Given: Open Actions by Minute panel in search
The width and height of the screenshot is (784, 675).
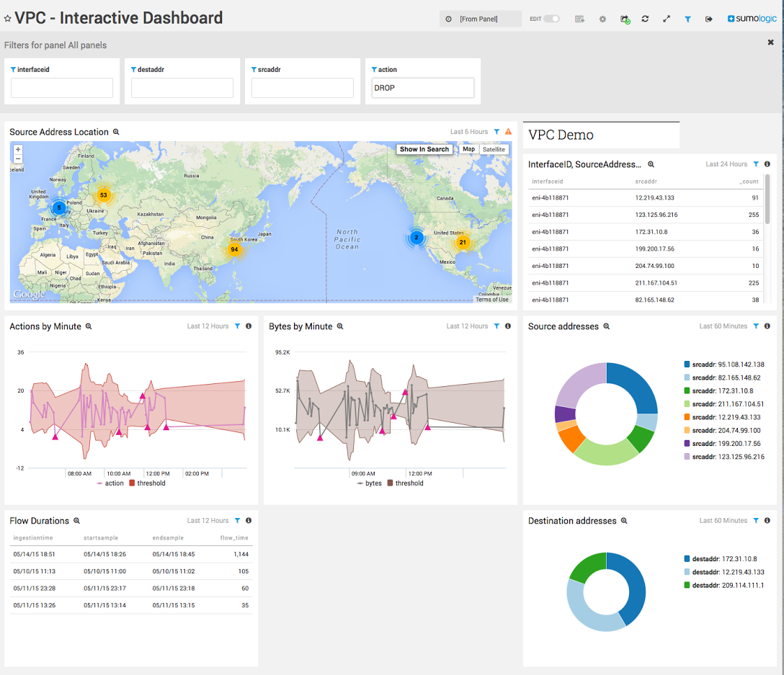Looking at the screenshot, I should coord(89,326).
